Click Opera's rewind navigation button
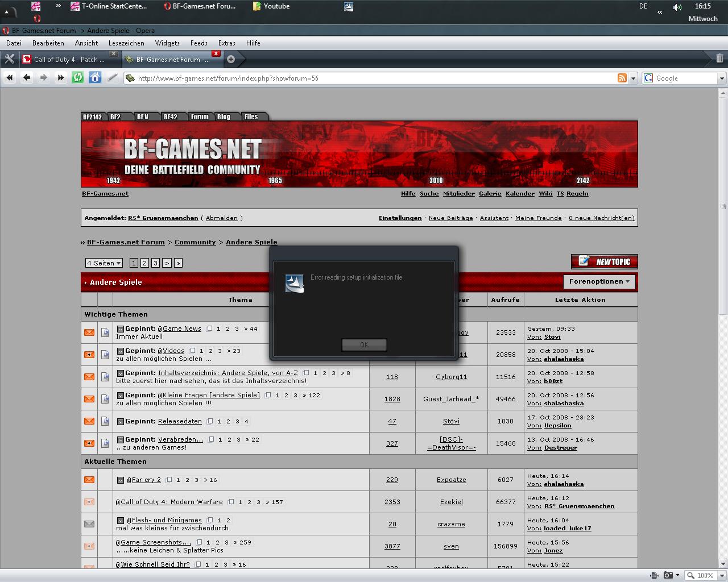This screenshot has height=582, width=728. [9, 78]
